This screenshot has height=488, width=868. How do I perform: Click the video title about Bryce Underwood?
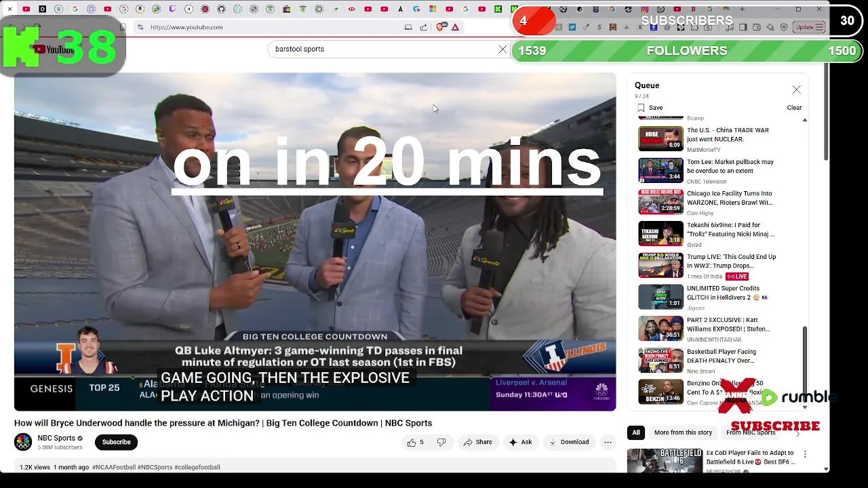click(x=223, y=423)
